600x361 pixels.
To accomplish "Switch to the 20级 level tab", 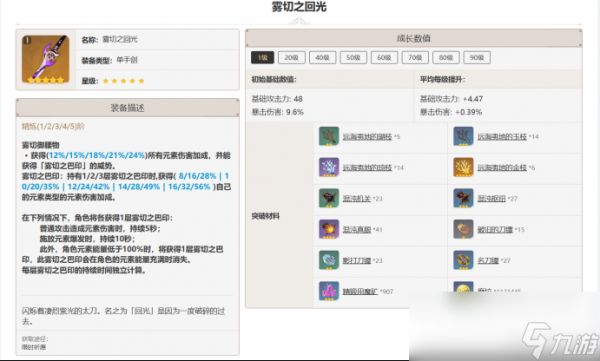I will click(x=292, y=57).
